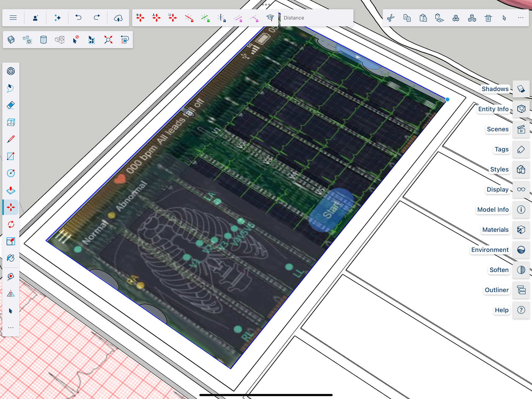The image size is (532, 399).
Task: Select the Rotate tool
Action: tap(11, 224)
